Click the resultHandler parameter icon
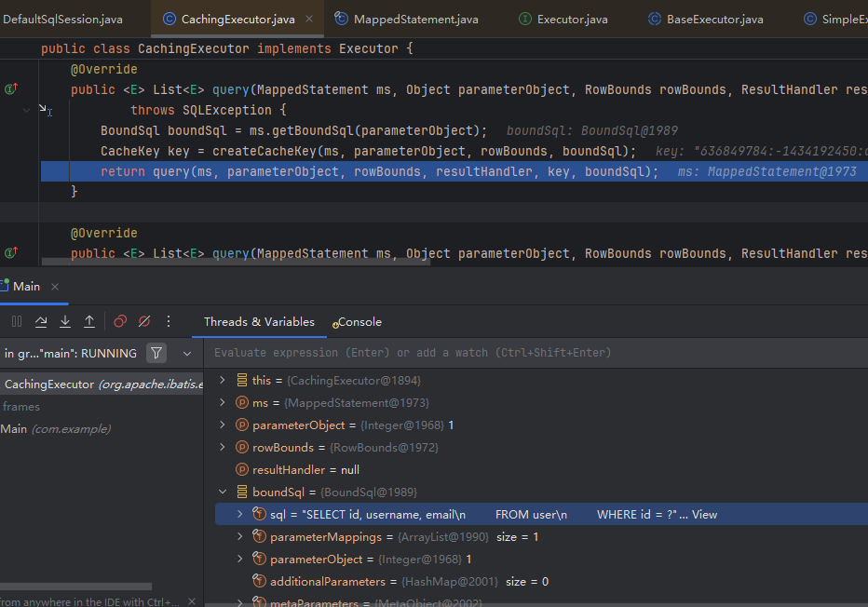The height and width of the screenshot is (607, 868). click(x=242, y=469)
